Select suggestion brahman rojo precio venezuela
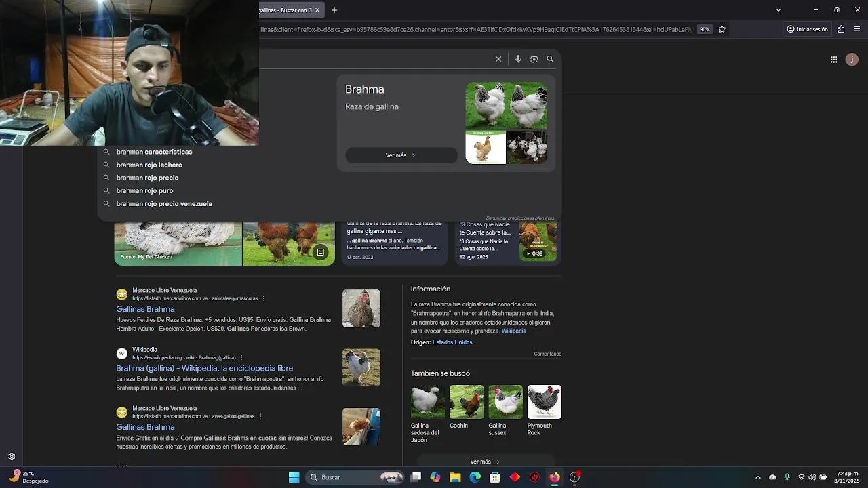Image resolution: width=868 pixels, height=488 pixels. coord(164,203)
